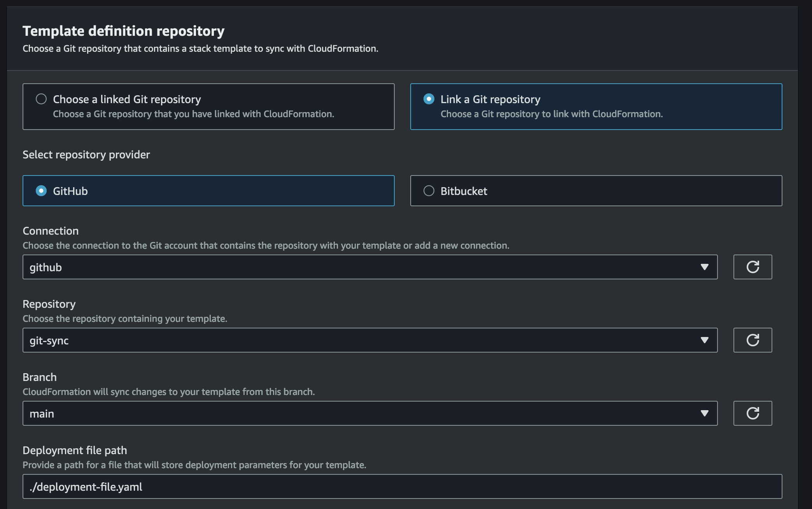
Task: Click the "Link a Git repository" card
Action: [597, 106]
